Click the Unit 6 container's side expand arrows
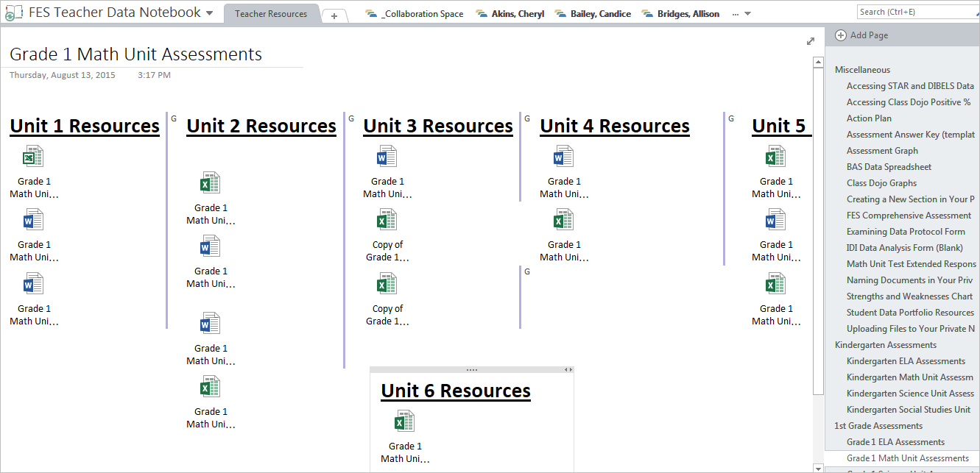980x473 pixels. (568, 369)
